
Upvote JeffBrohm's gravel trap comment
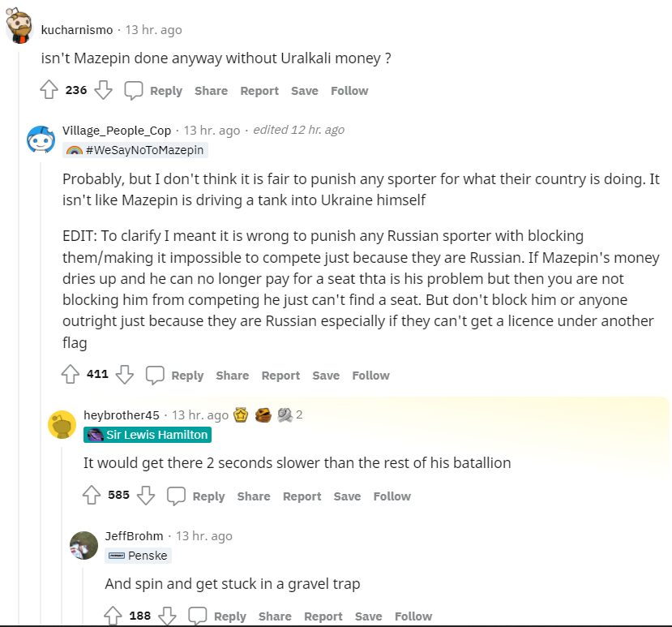(x=113, y=616)
